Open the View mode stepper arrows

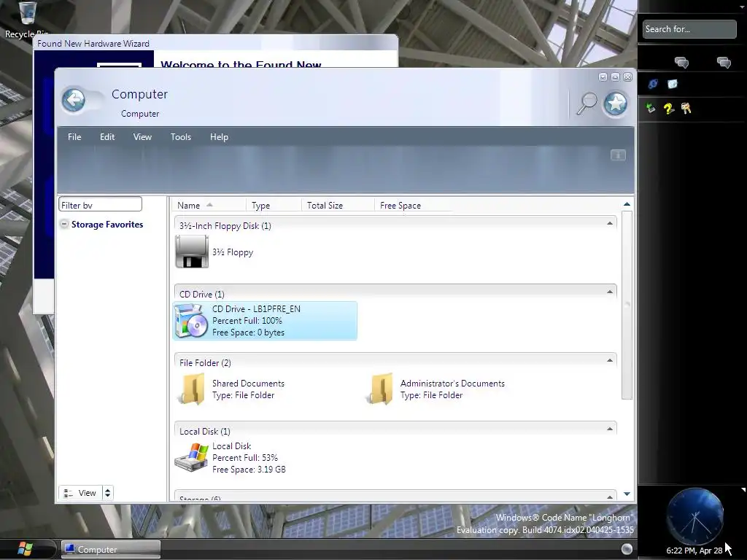108,493
